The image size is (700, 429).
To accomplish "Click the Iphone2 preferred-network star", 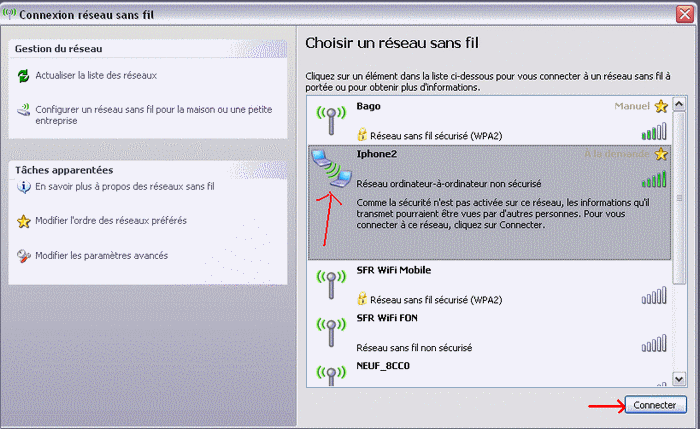I will click(x=661, y=154).
